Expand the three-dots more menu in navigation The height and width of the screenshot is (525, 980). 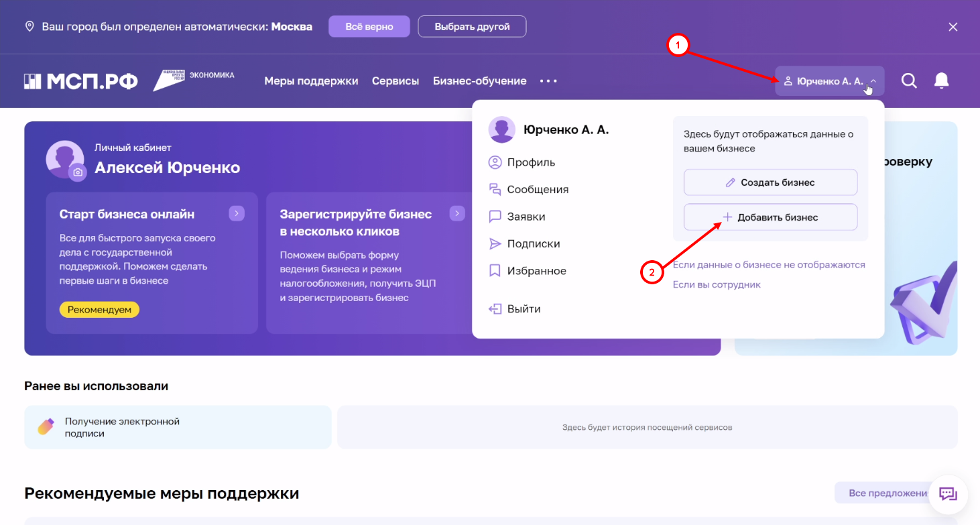[x=548, y=81]
